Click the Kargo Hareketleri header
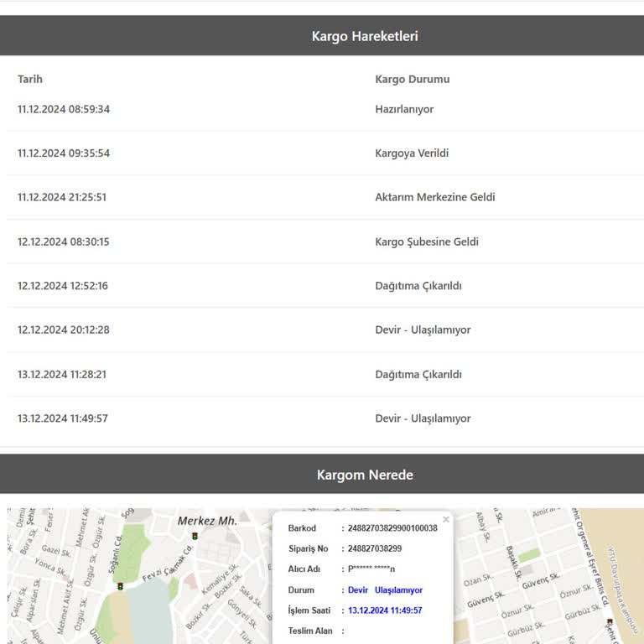 [x=365, y=36]
